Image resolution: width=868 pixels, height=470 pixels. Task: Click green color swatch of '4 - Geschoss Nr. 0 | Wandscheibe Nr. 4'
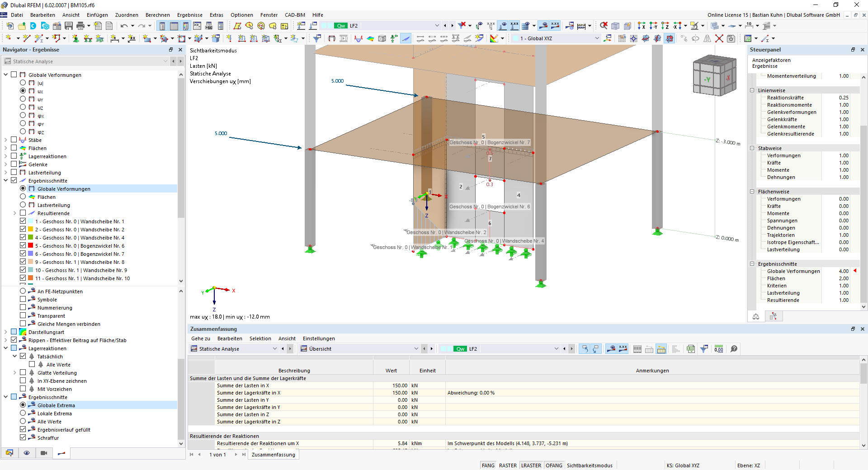pos(31,237)
